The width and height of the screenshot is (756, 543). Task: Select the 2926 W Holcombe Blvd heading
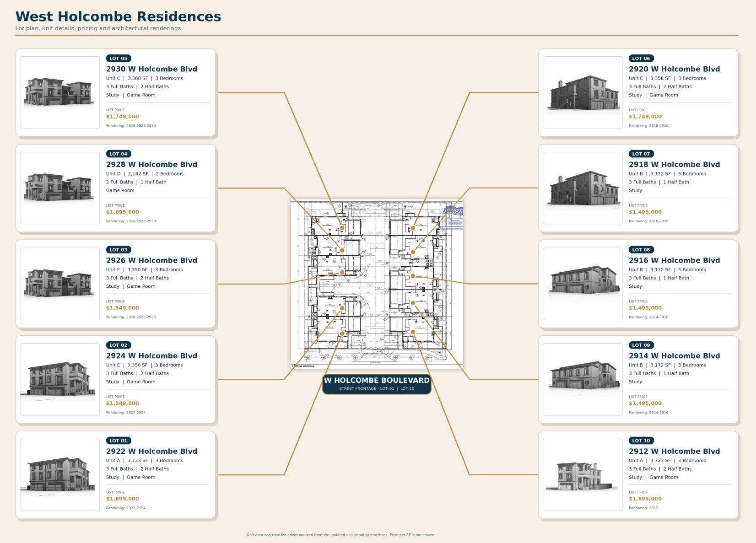click(151, 260)
